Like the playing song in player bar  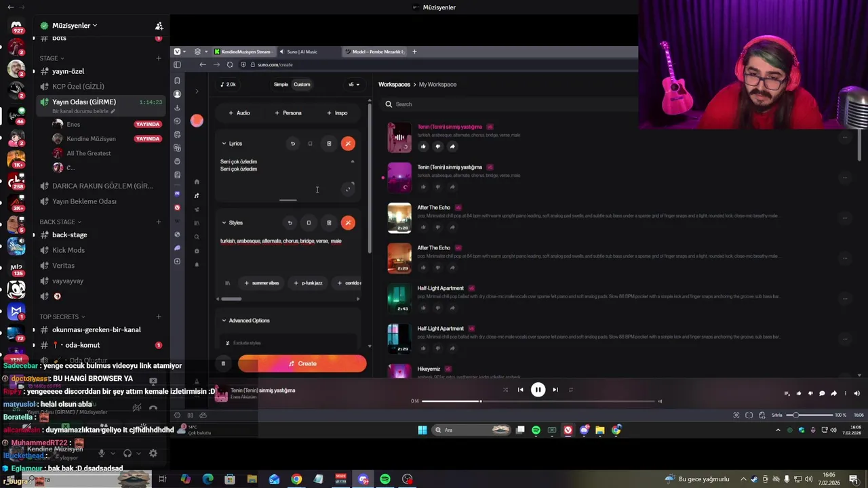point(799,393)
